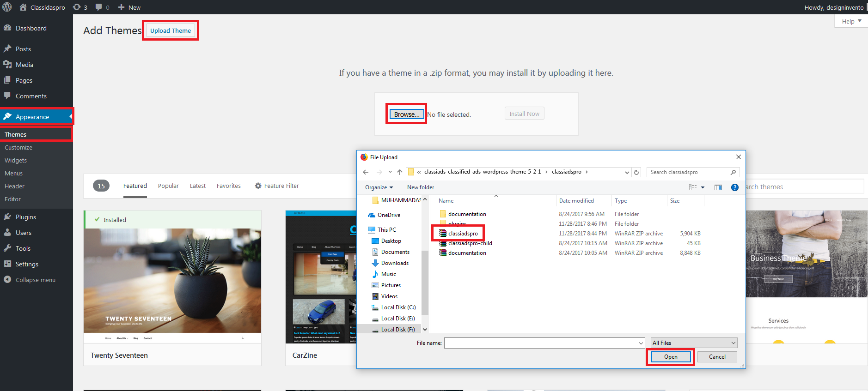Image resolution: width=868 pixels, height=391 pixels.
Task: Click the Upload Theme button
Action: [171, 30]
